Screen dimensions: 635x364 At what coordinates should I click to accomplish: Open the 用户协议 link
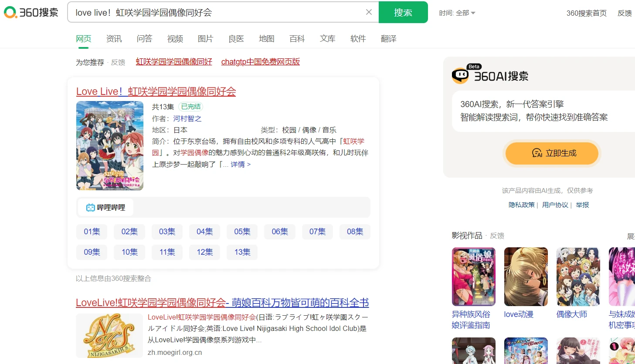555,205
